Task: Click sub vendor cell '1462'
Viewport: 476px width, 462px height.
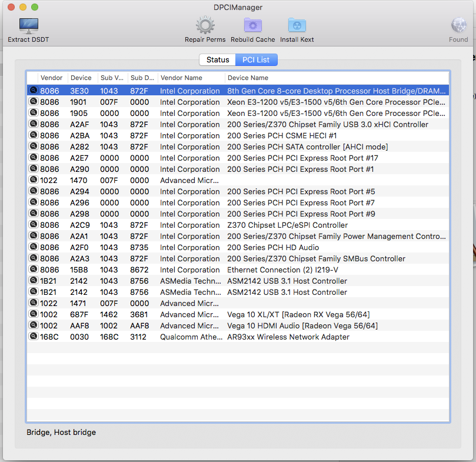Action: pyautogui.click(x=108, y=314)
